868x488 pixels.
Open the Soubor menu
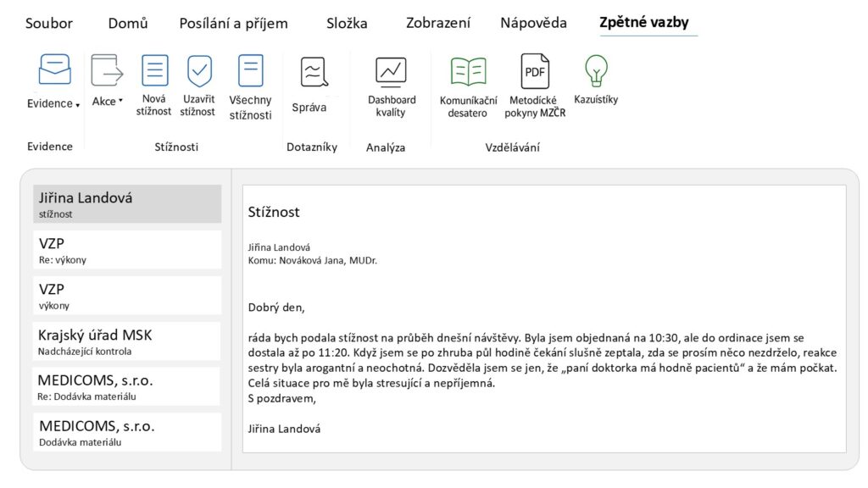49,24
